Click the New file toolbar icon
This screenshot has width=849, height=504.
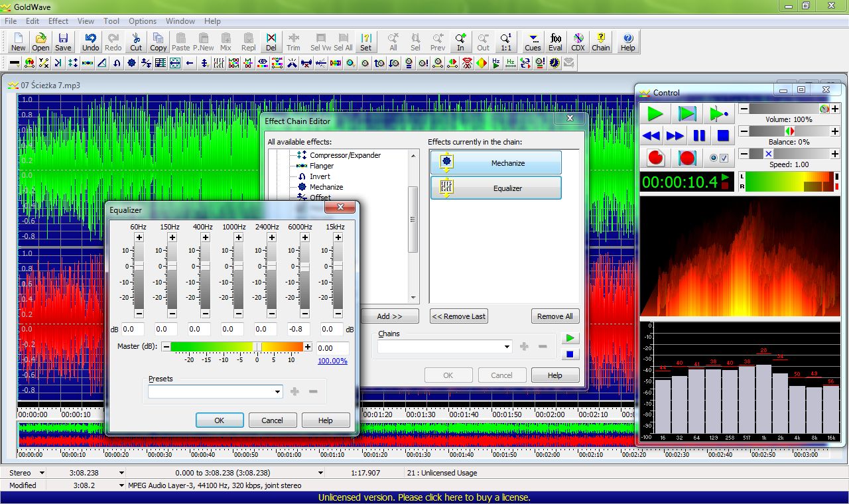click(19, 42)
